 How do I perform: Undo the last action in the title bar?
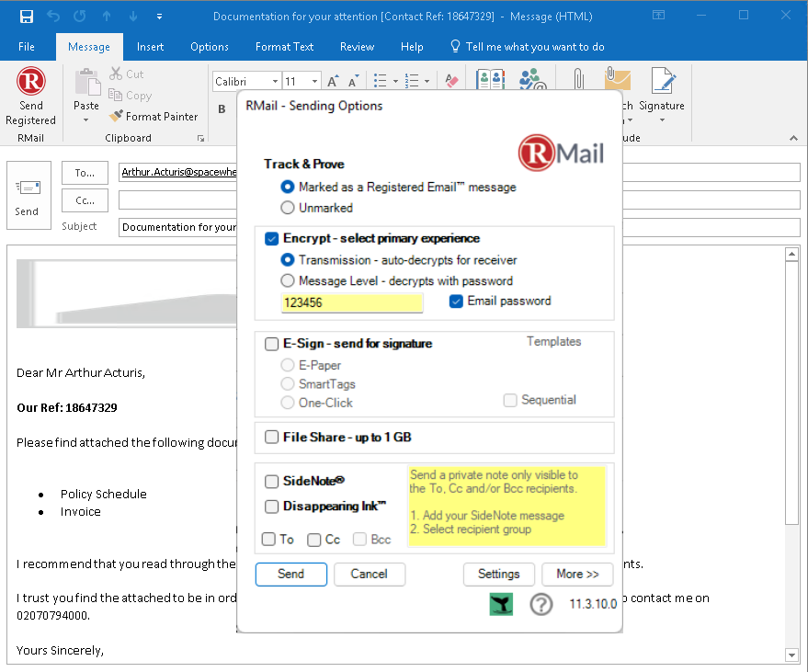coord(53,16)
